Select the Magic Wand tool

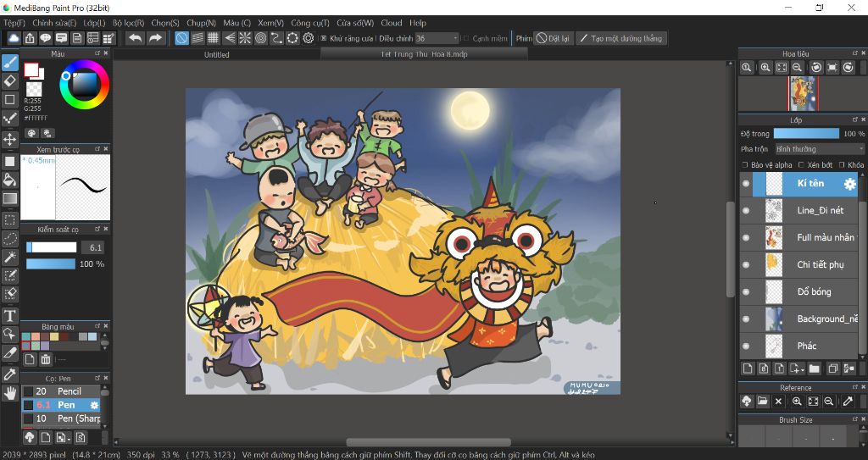pos(10,257)
